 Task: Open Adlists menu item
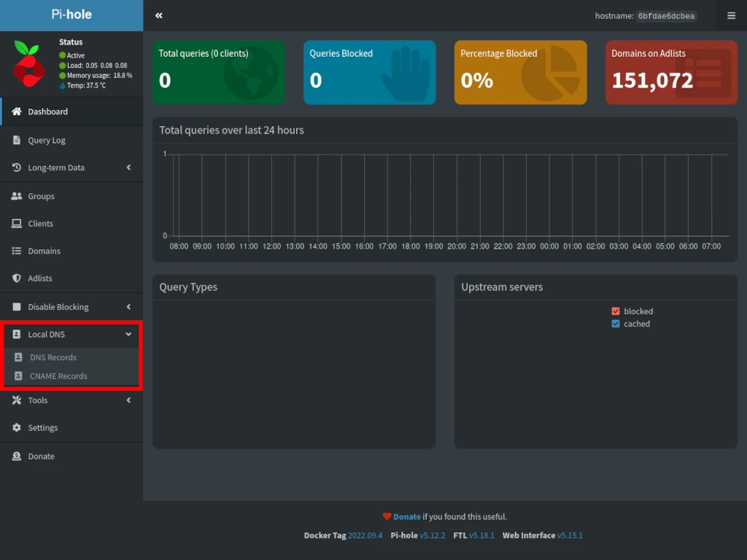tap(71, 278)
